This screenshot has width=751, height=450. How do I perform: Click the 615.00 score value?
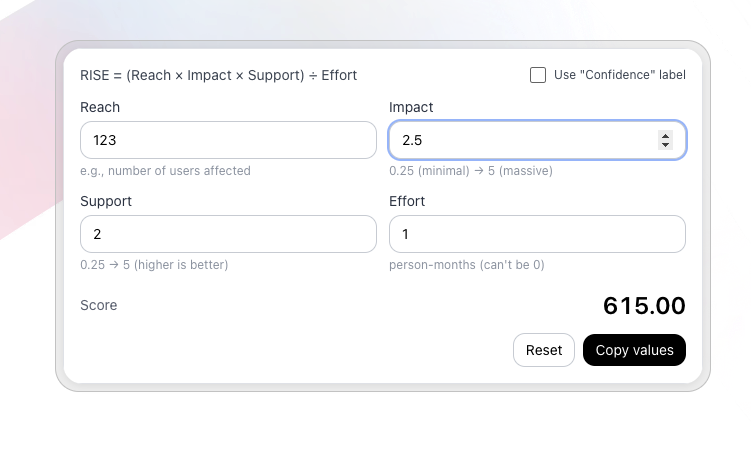point(644,306)
